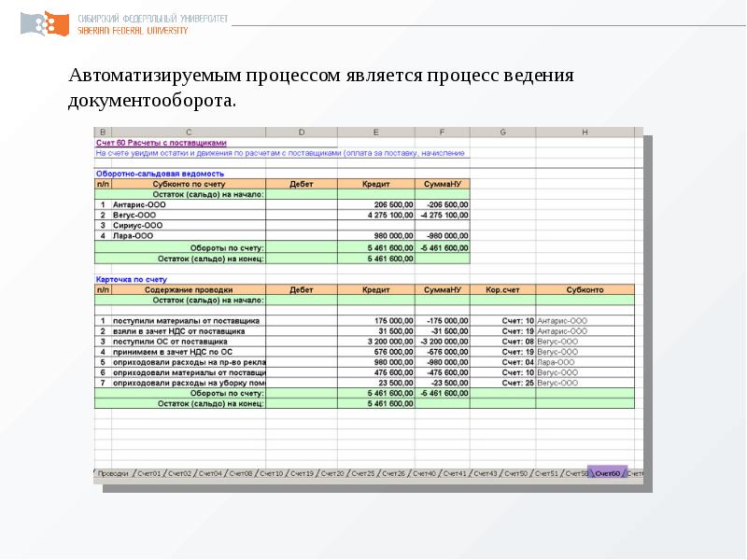Switch to the Счет26 sheet tab
Image resolution: width=747 pixels, height=560 pixels.
pyautogui.click(x=392, y=474)
